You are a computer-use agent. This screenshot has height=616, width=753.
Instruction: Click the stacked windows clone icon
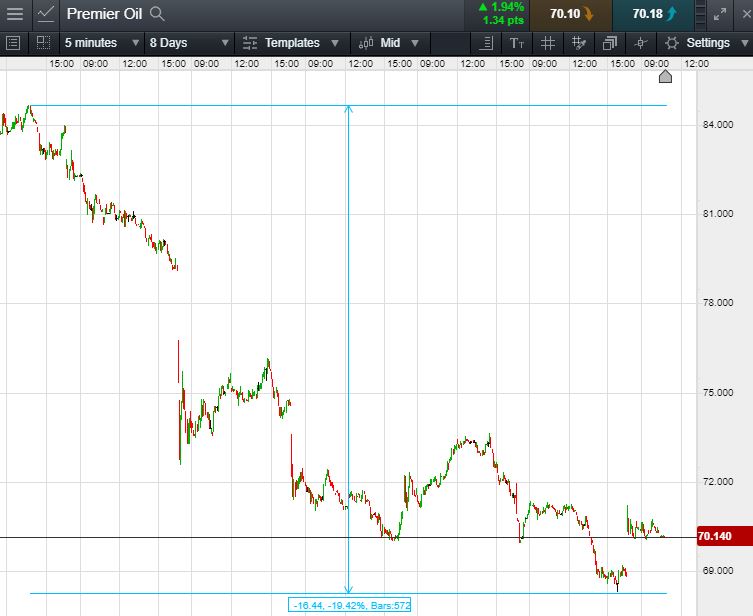[x=609, y=43]
